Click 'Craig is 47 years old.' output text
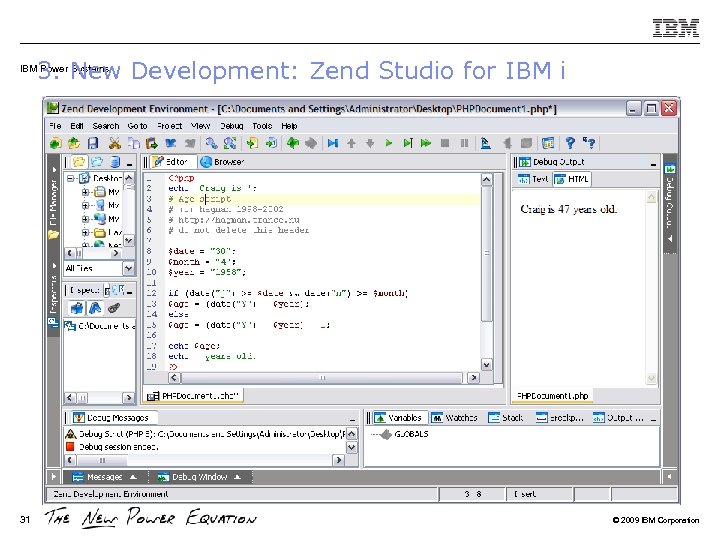 coord(568,209)
